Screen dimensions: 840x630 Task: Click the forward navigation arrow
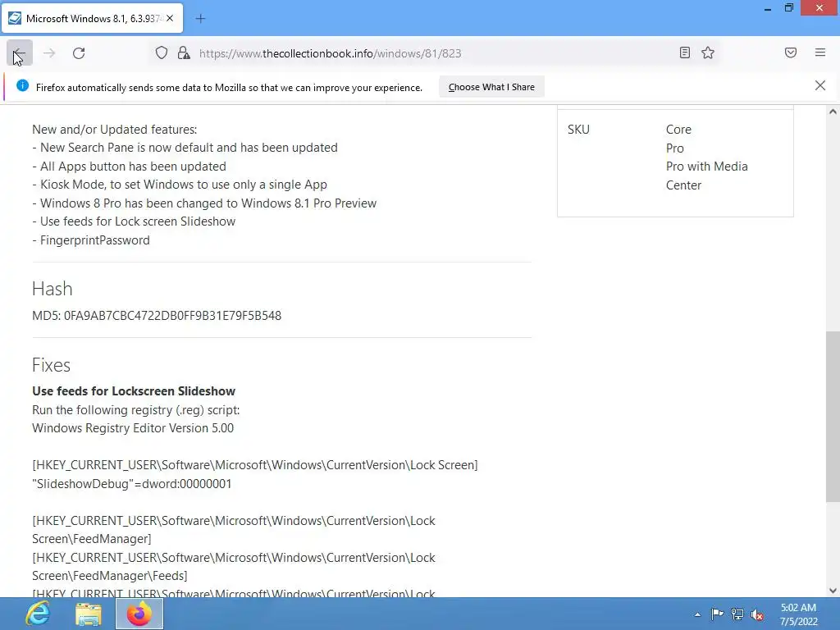[49, 53]
